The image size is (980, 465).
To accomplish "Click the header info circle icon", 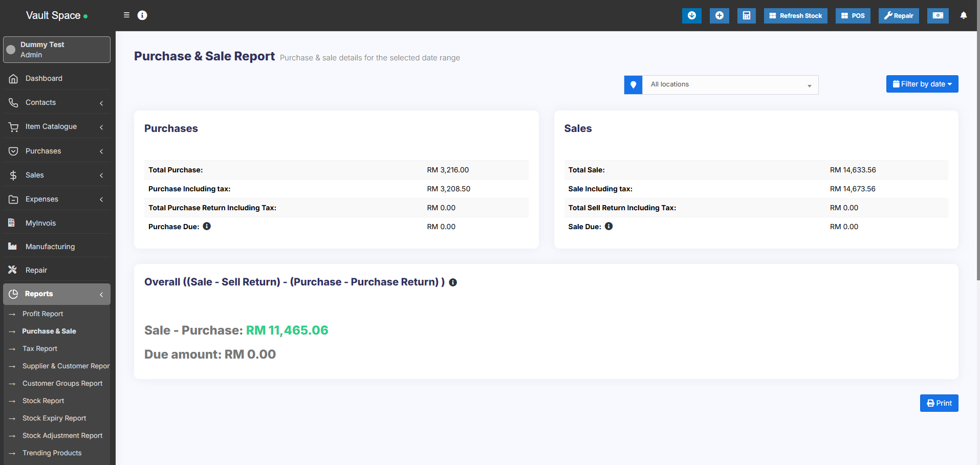I will point(142,15).
